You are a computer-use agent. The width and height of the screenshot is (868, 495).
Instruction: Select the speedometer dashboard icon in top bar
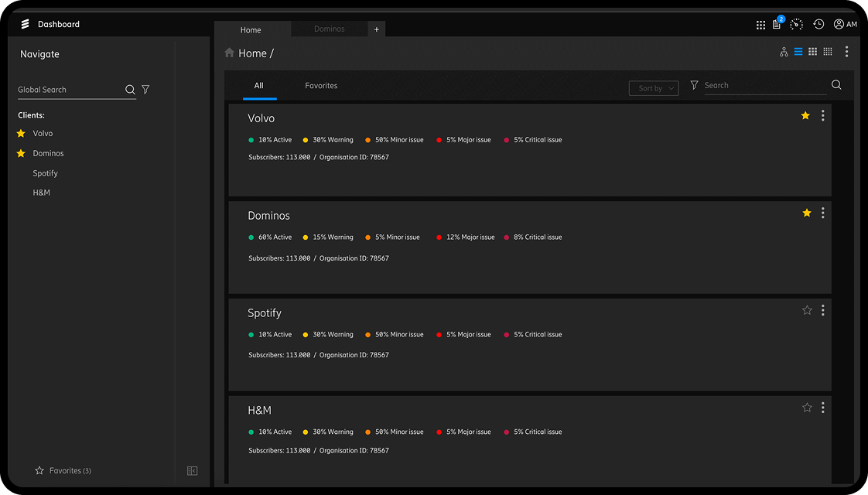pos(796,24)
